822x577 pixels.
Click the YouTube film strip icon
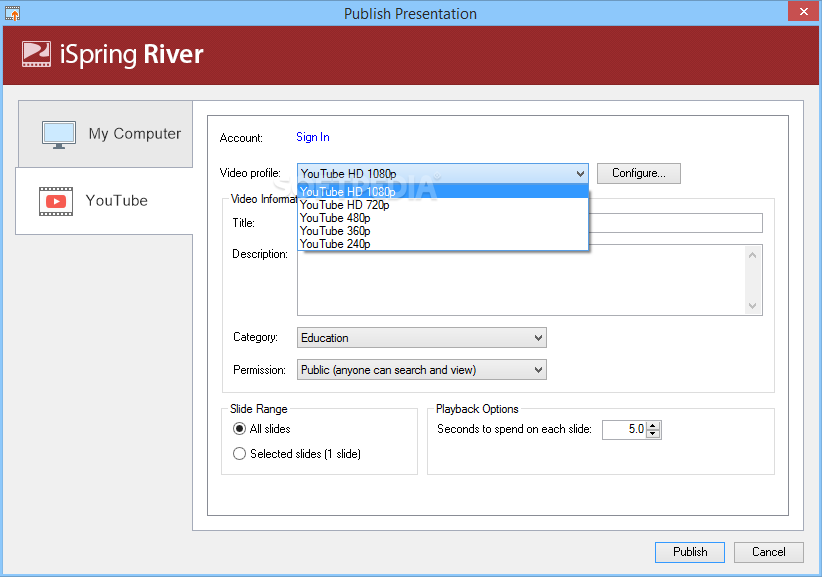pos(56,201)
